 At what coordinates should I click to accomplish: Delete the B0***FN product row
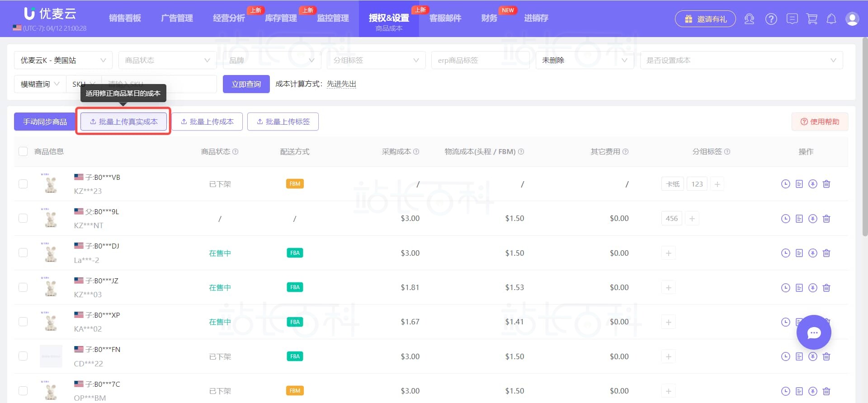pos(826,356)
